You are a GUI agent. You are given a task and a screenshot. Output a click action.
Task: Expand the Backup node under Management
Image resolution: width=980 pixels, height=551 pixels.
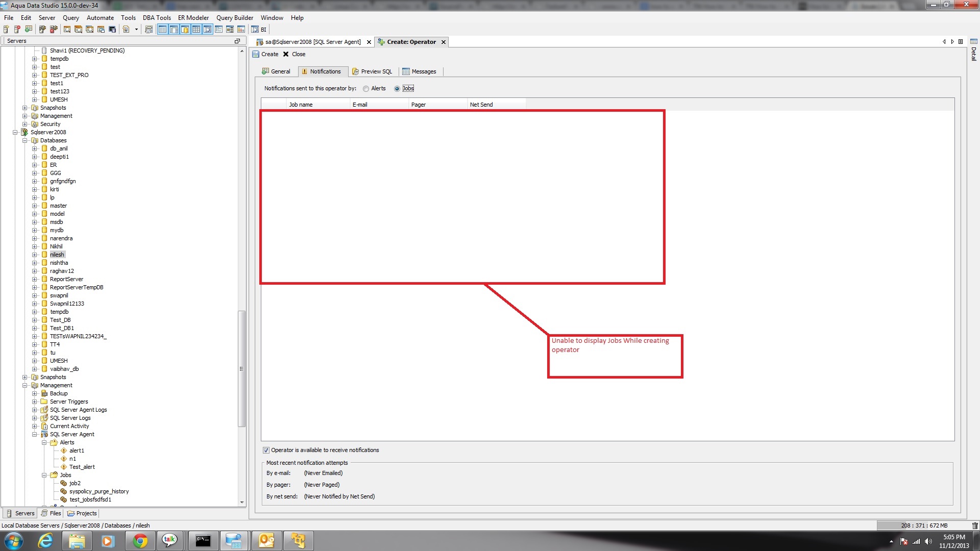pos(34,393)
